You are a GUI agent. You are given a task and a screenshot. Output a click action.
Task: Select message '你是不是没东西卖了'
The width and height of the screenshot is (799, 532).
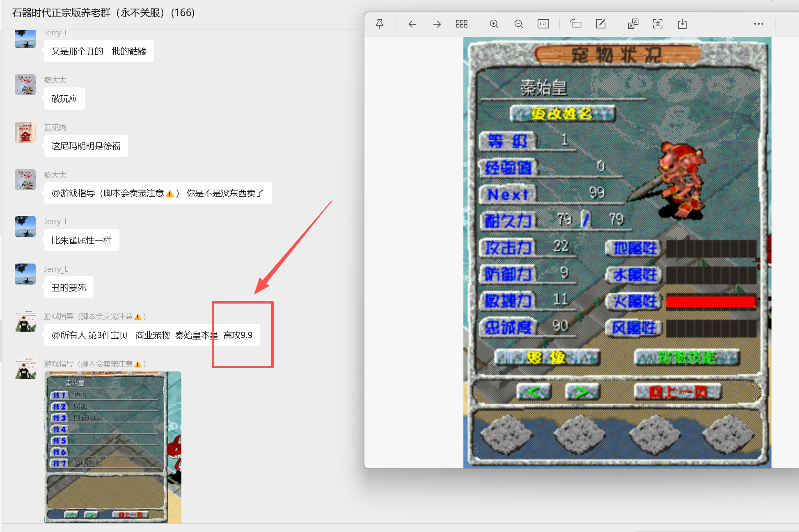click(x=158, y=193)
